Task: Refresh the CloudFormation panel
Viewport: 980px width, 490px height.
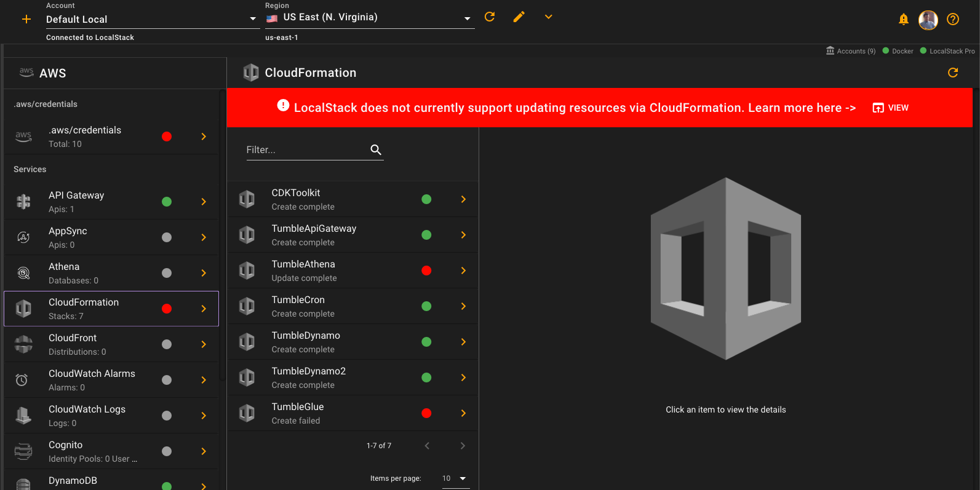Action: (953, 73)
